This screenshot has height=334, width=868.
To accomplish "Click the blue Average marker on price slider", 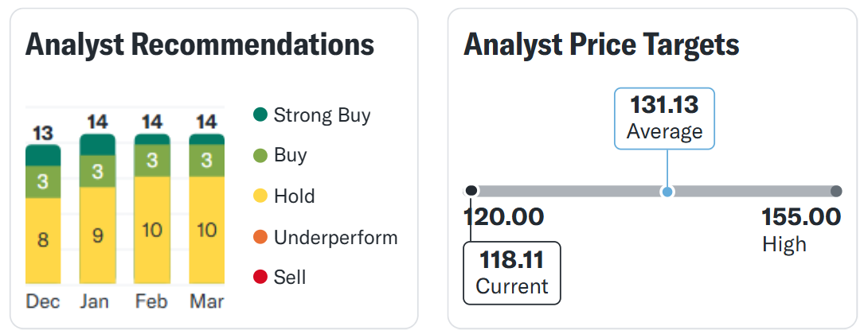I will pyautogui.click(x=667, y=192).
